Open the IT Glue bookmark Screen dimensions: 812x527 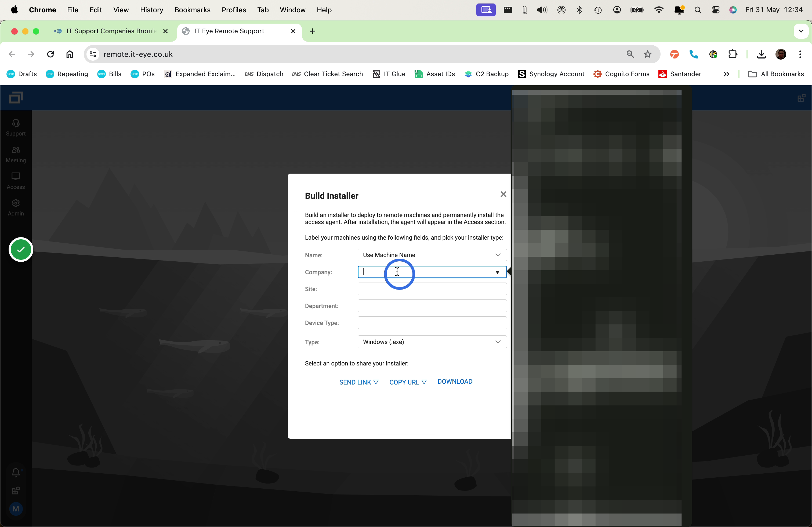pos(389,74)
